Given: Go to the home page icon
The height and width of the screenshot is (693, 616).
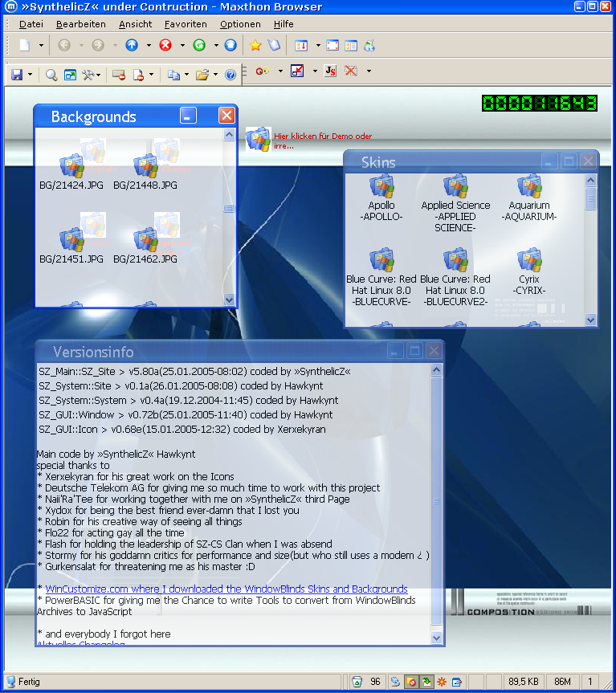Looking at the screenshot, I should click(x=230, y=45).
